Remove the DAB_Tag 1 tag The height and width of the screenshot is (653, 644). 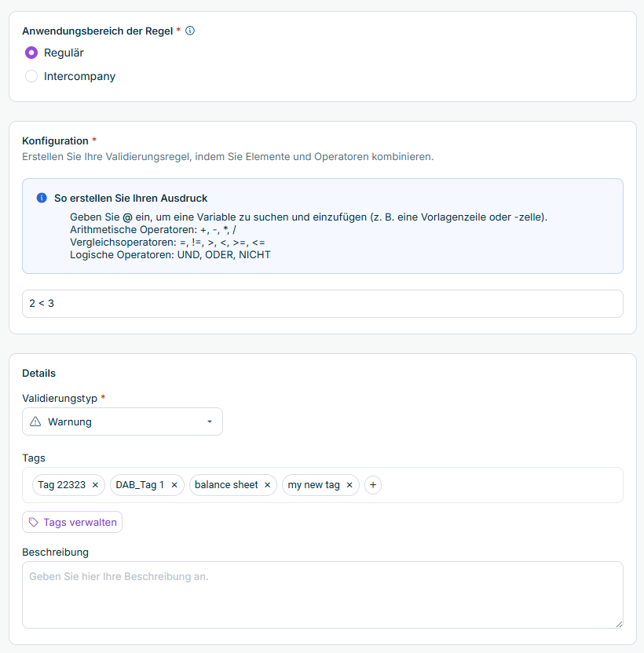point(174,485)
